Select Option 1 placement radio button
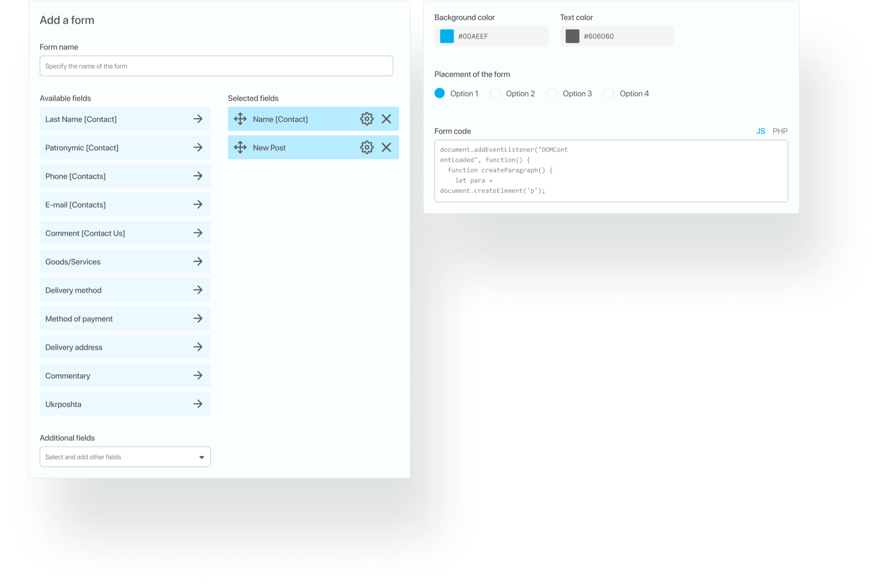Image resolution: width=879 pixels, height=588 pixels. (x=439, y=93)
